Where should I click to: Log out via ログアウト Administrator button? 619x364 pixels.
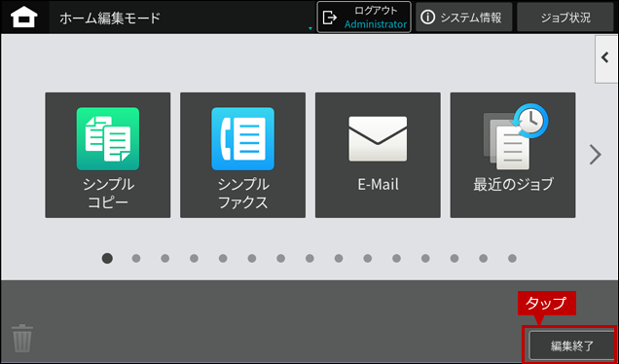point(364,17)
